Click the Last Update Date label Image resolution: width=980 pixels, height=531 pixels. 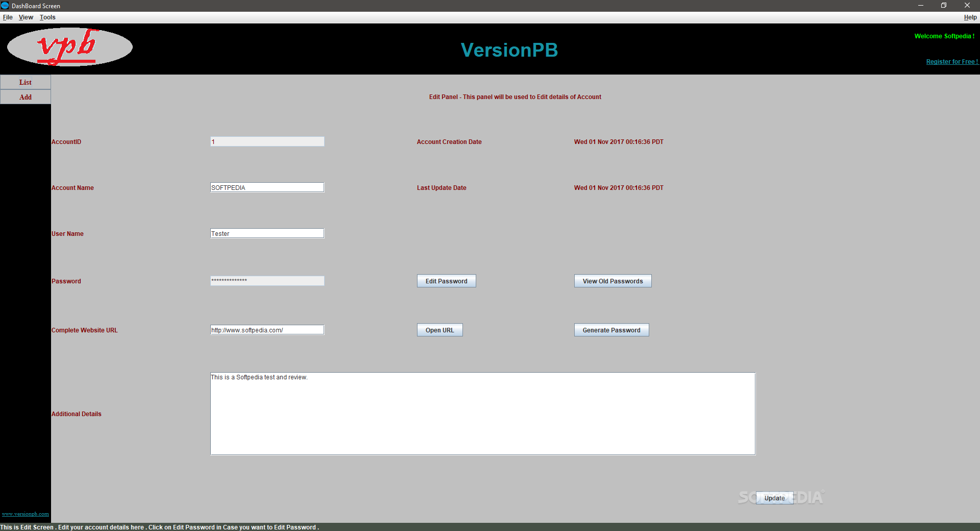point(442,188)
